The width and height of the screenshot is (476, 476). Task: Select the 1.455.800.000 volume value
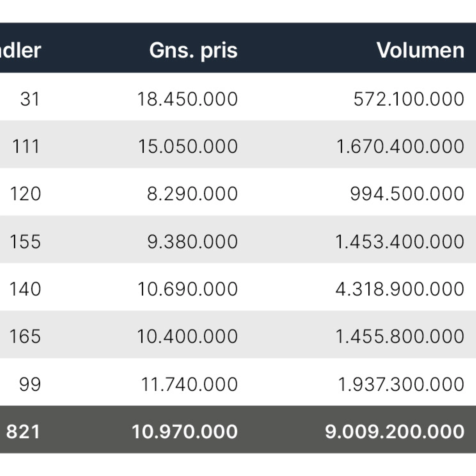400,336
